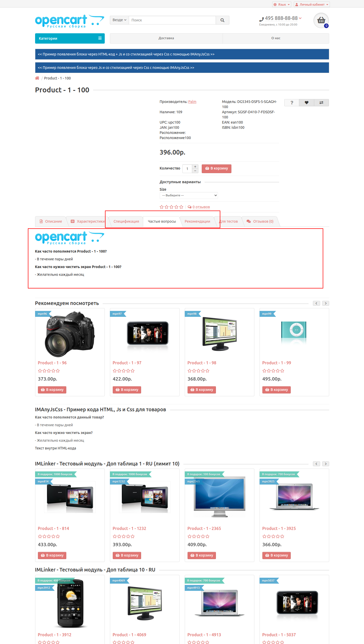
Task: Click the Поиск search input field
Action: tap(172, 20)
